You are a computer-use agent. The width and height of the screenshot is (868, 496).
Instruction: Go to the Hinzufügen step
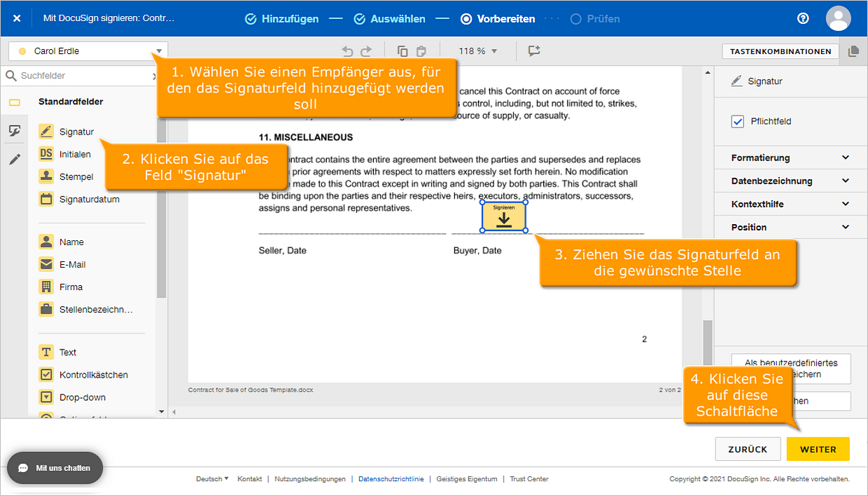point(281,19)
